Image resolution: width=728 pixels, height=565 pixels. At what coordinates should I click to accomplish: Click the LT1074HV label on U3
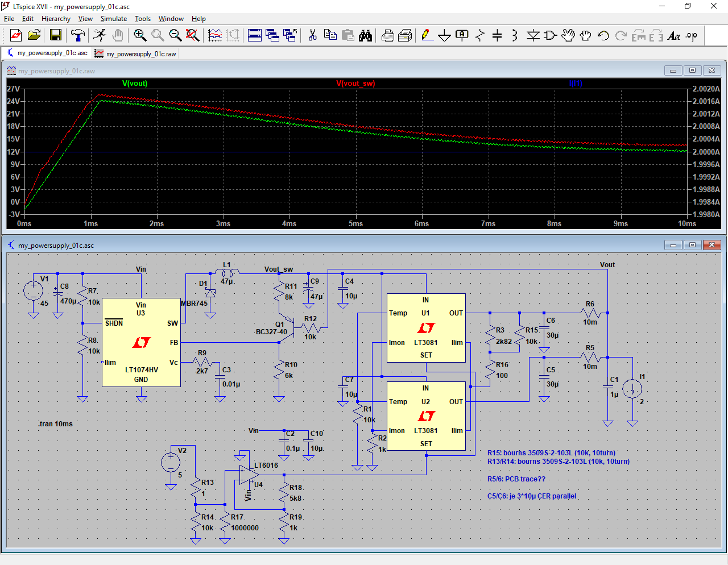[x=142, y=369]
